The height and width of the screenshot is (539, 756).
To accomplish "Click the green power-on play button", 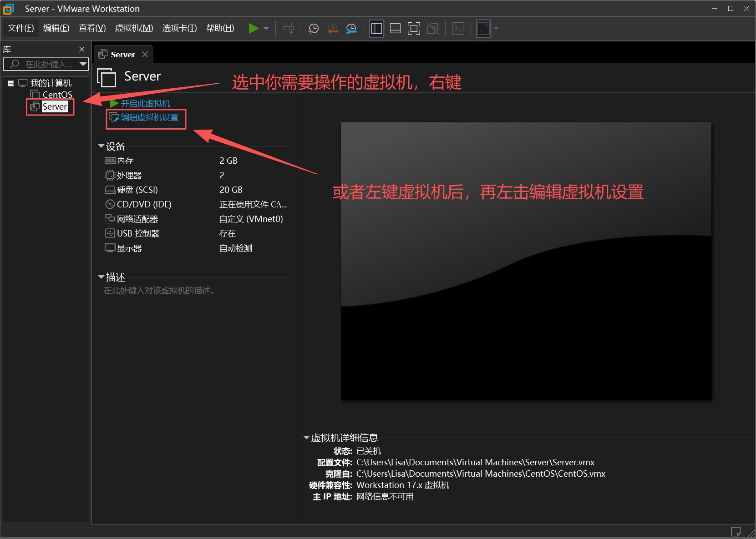I will (254, 28).
